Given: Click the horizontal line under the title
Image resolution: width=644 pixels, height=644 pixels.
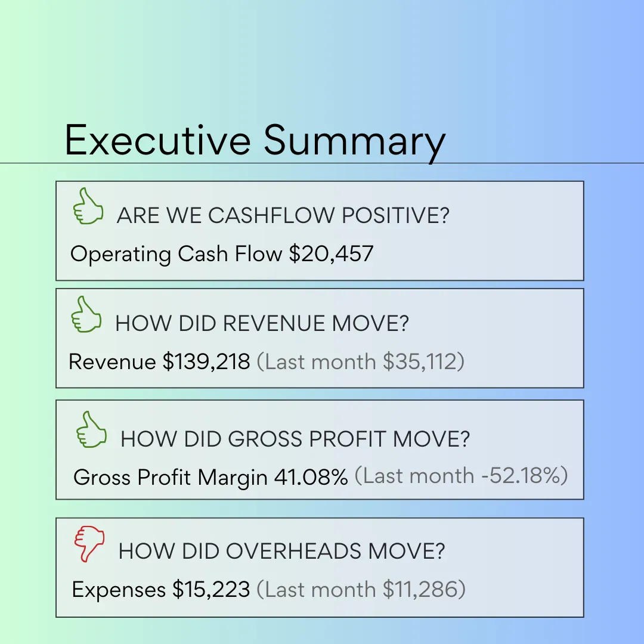Looking at the screenshot, I should 537,163.
